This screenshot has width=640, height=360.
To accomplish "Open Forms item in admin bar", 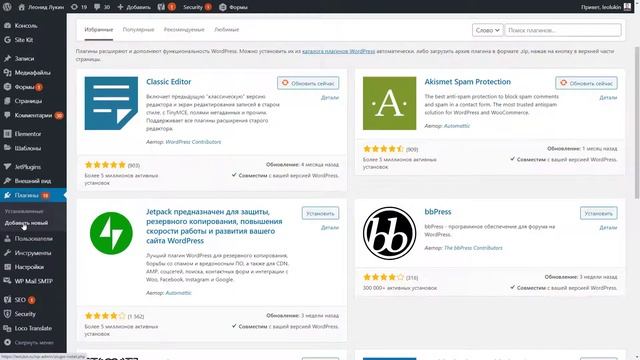I will click(x=233, y=7).
